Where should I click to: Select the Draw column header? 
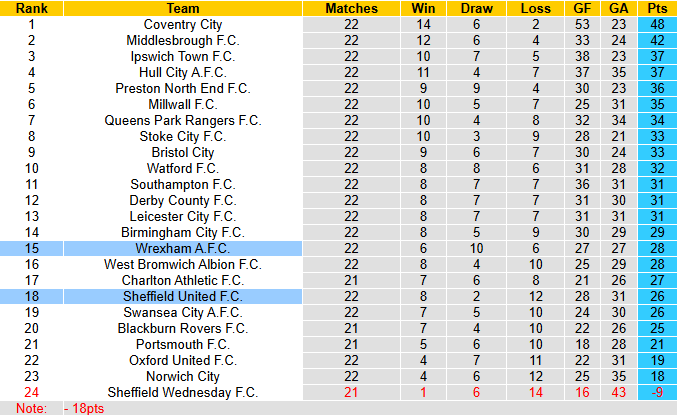click(477, 8)
